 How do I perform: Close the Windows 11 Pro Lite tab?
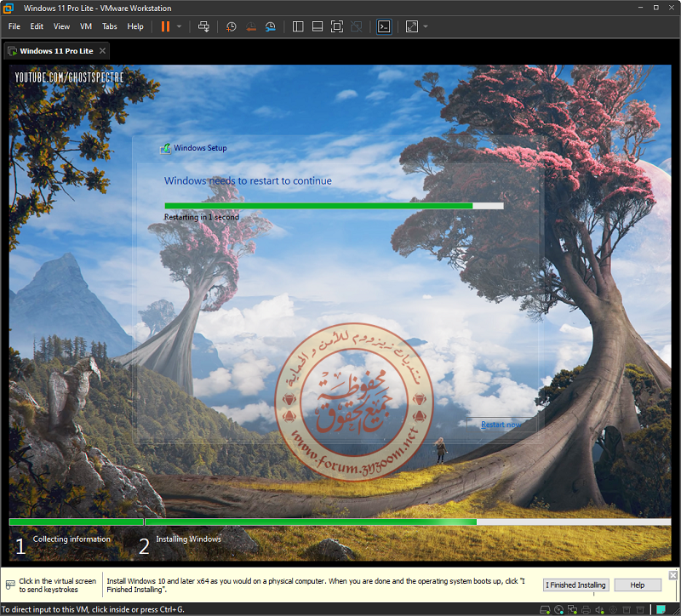coord(102,51)
